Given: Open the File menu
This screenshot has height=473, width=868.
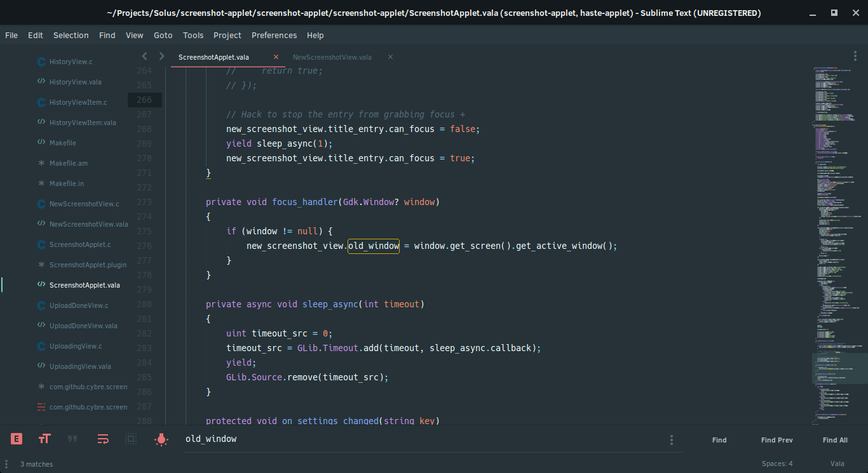Looking at the screenshot, I should pyautogui.click(x=11, y=36).
